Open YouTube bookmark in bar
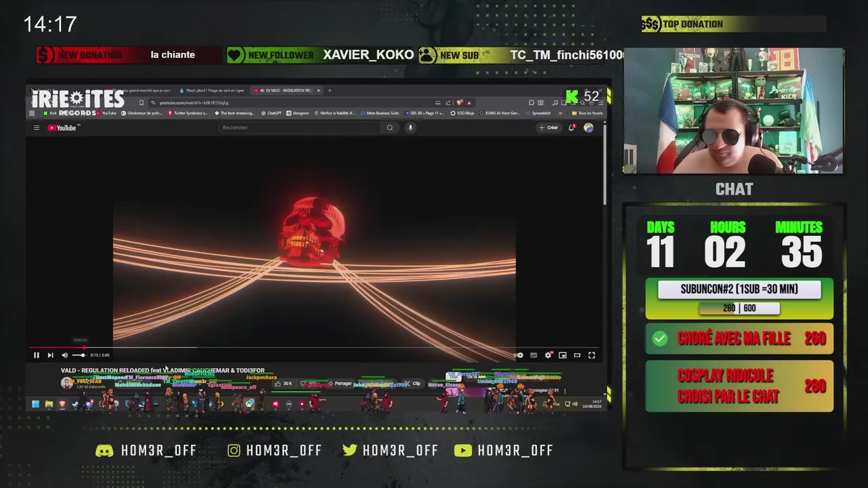Screen dimensions: 868x488 pos(105,113)
